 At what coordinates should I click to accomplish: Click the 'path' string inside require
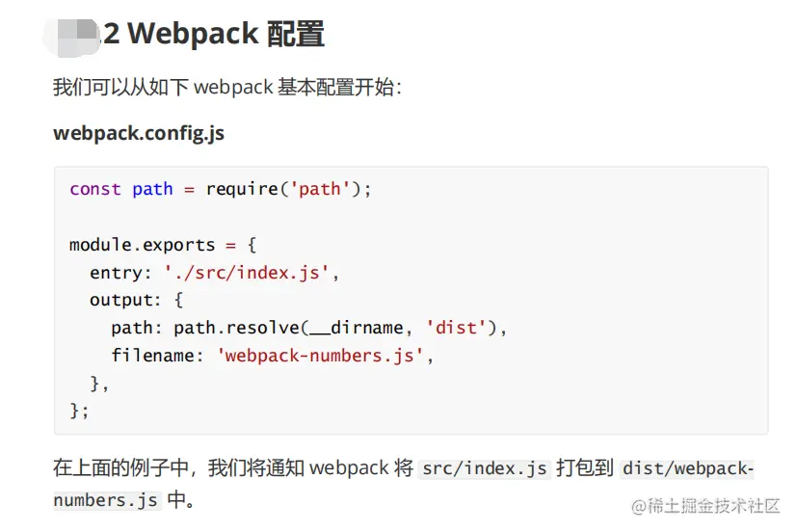click(x=320, y=189)
